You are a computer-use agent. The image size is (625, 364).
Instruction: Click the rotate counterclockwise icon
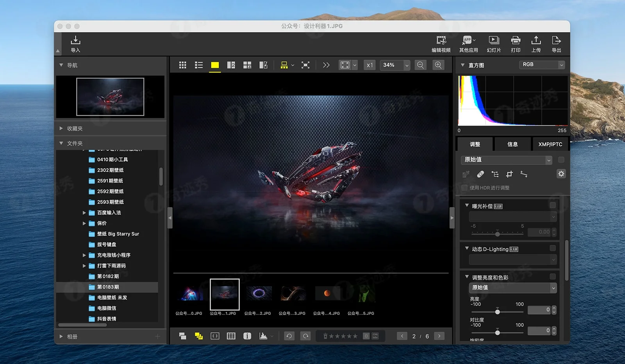(289, 336)
